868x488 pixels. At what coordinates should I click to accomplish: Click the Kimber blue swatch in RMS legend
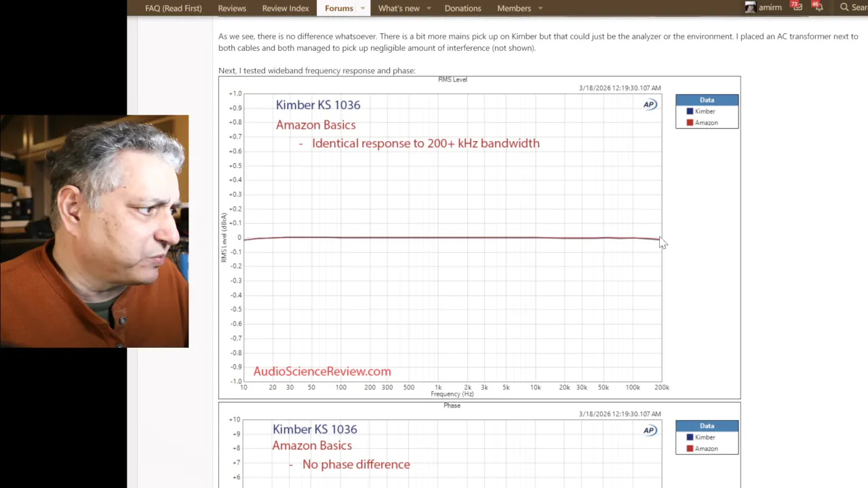(x=690, y=111)
